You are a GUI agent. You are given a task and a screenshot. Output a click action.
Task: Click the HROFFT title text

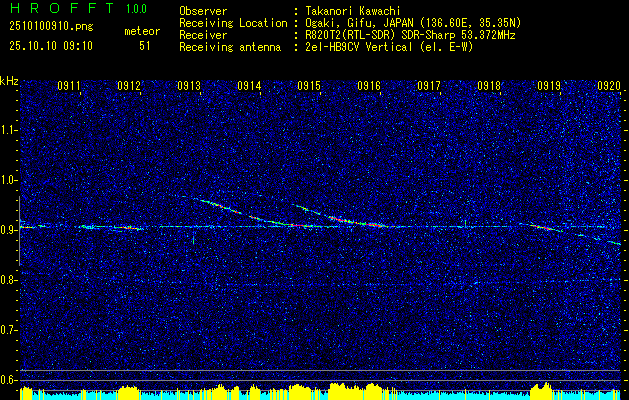tap(50, 8)
